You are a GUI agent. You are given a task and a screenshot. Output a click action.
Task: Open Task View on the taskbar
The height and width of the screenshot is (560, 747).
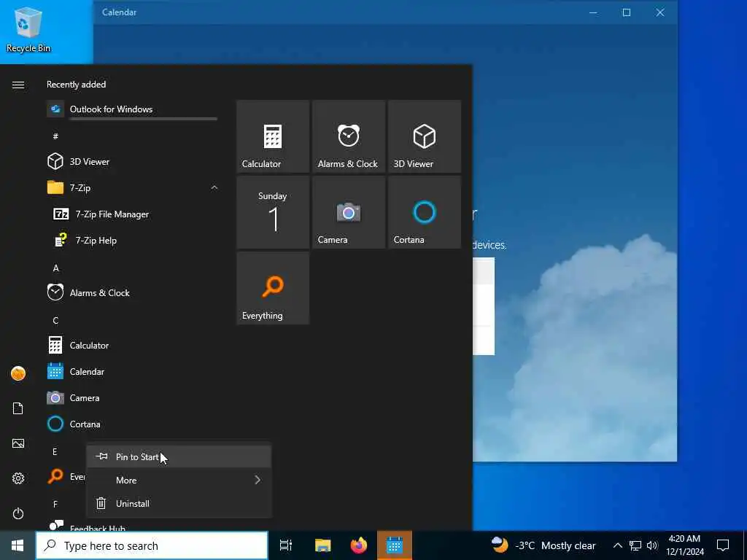[x=286, y=545]
